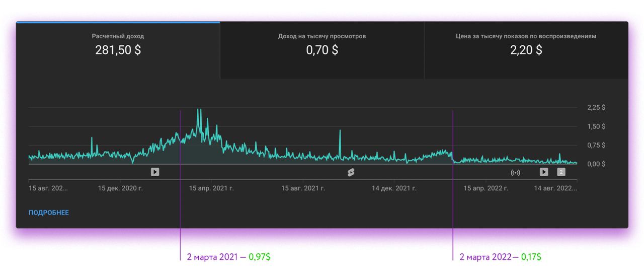
Task: Click the 0,70 $ RPM value
Action: coord(322,50)
